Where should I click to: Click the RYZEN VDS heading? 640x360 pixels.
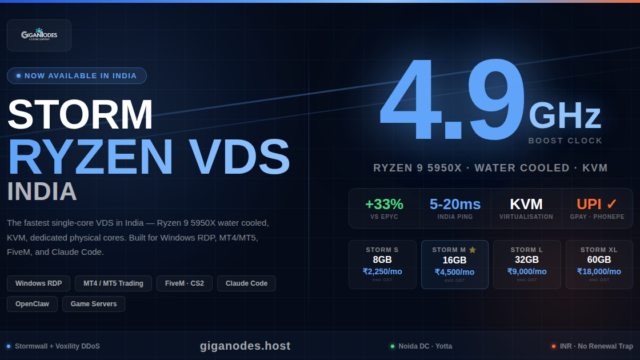coord(149,157)
